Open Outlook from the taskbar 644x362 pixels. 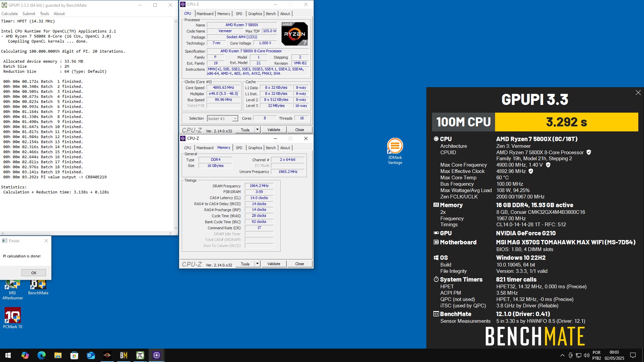(91, 355)
